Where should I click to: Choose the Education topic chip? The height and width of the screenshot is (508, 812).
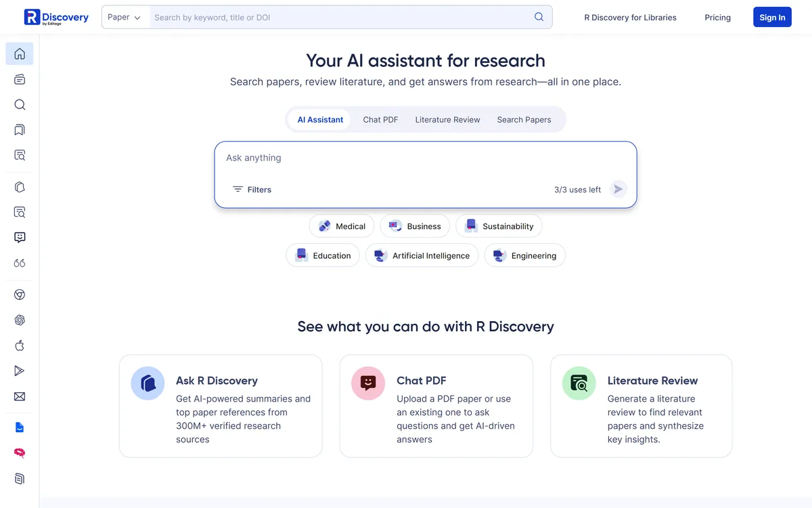[x=323, y=255]
